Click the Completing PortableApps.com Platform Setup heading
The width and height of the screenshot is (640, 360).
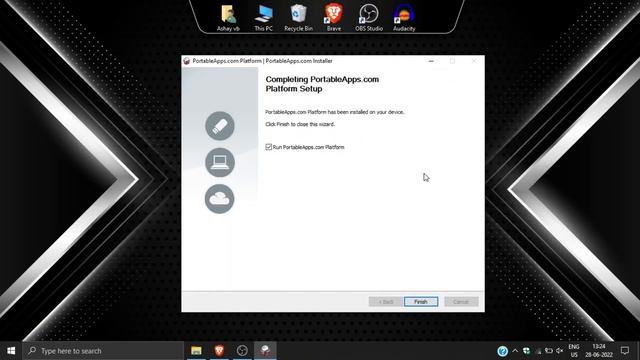coord(322,84)
